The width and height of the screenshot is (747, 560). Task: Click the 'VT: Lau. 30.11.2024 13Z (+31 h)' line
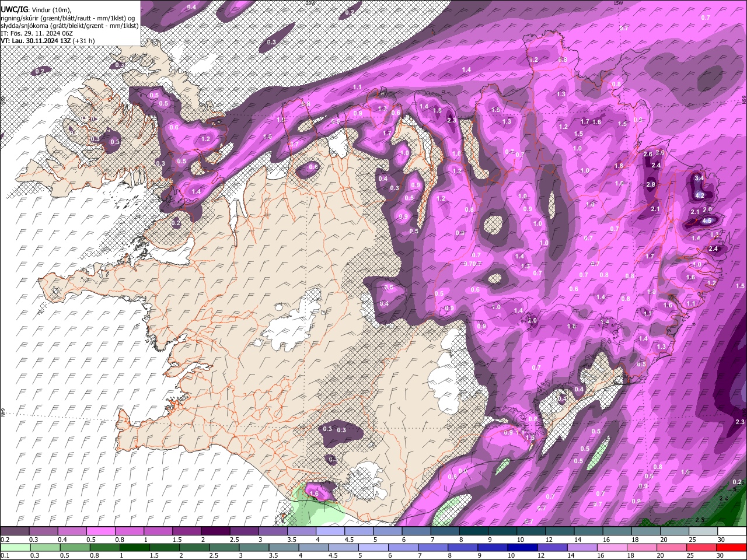[48, 41]
